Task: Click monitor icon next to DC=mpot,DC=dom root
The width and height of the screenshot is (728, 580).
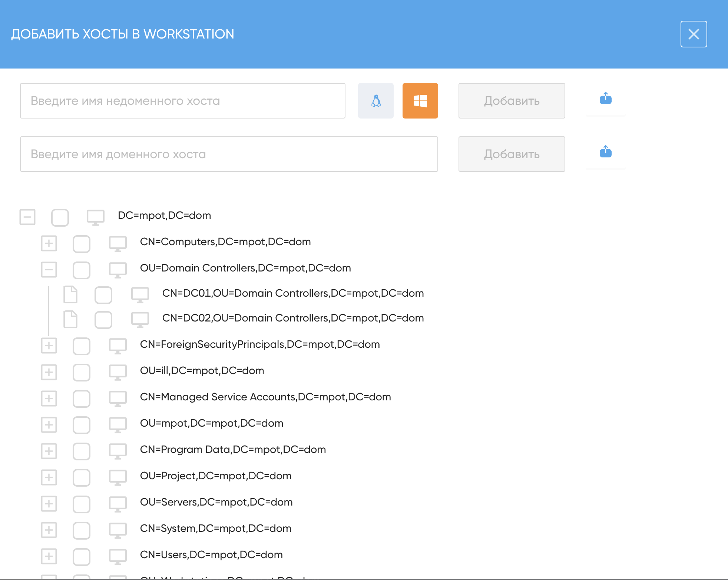Action: pos(95,217)
